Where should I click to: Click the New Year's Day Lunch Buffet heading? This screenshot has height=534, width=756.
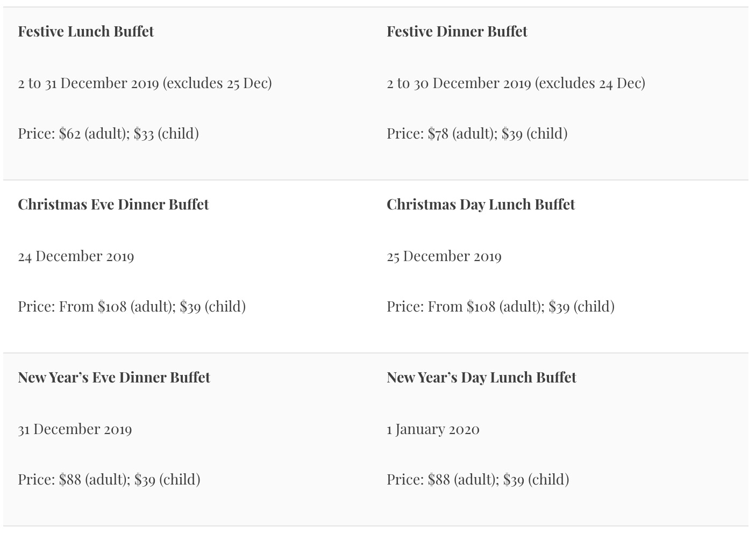[x=481, y=377]
